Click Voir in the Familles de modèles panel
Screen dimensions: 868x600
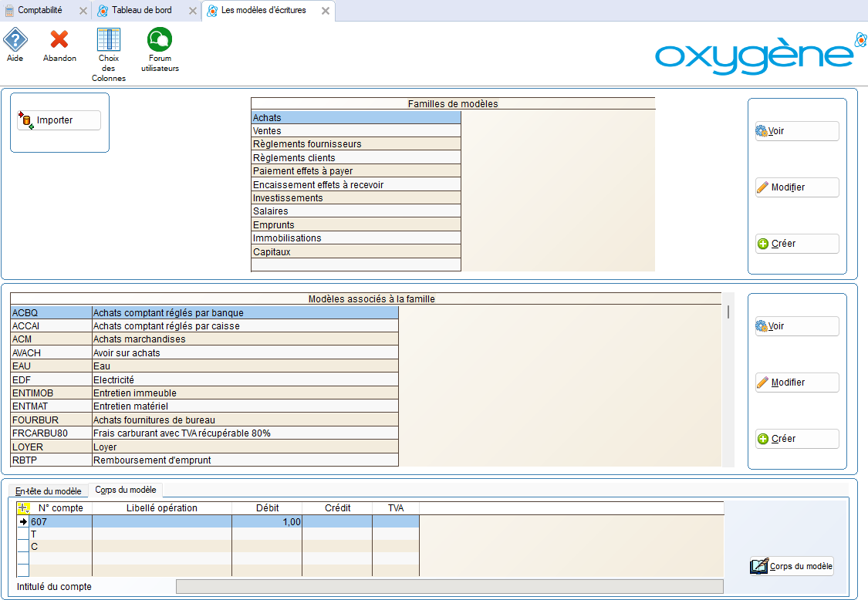[796, 131]
